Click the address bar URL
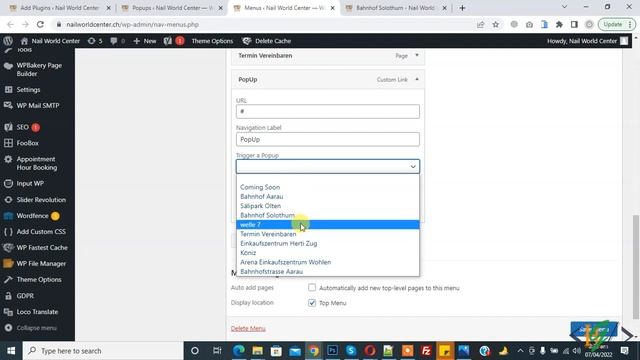The height and width of the screenshot is (360, 640). 133,24
